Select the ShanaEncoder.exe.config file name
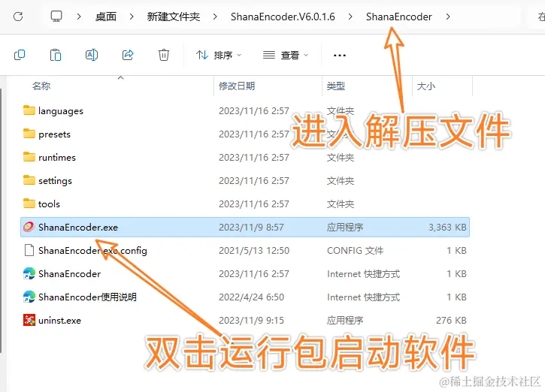Viewport: 545px width, 392px height. [92, 251]
